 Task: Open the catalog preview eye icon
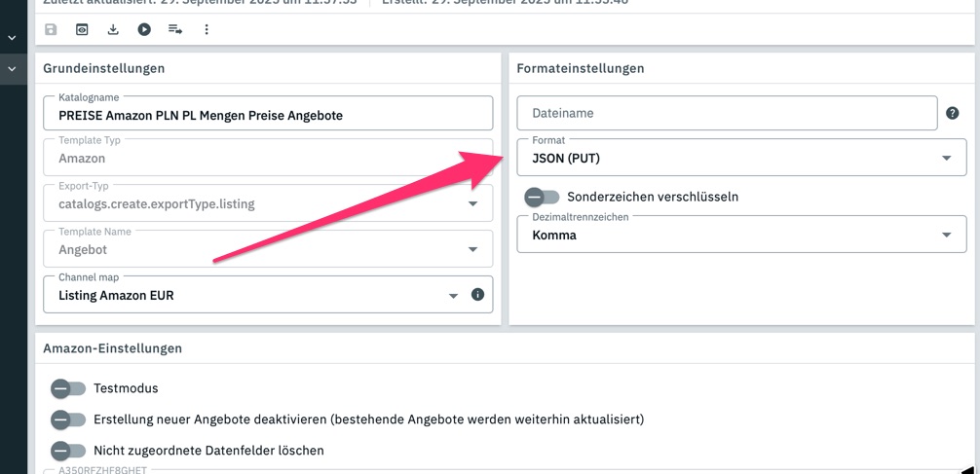pos(82,30)
